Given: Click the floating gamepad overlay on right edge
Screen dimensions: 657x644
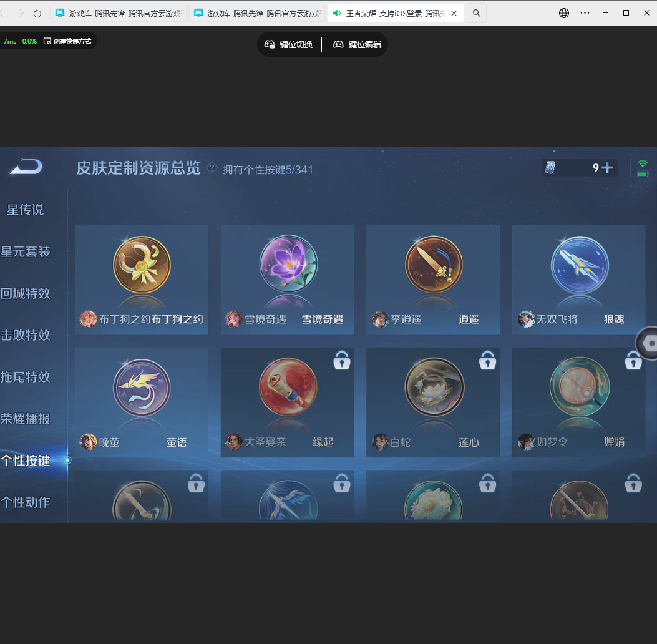Looking at the screenshot, I should click(649, 343).
